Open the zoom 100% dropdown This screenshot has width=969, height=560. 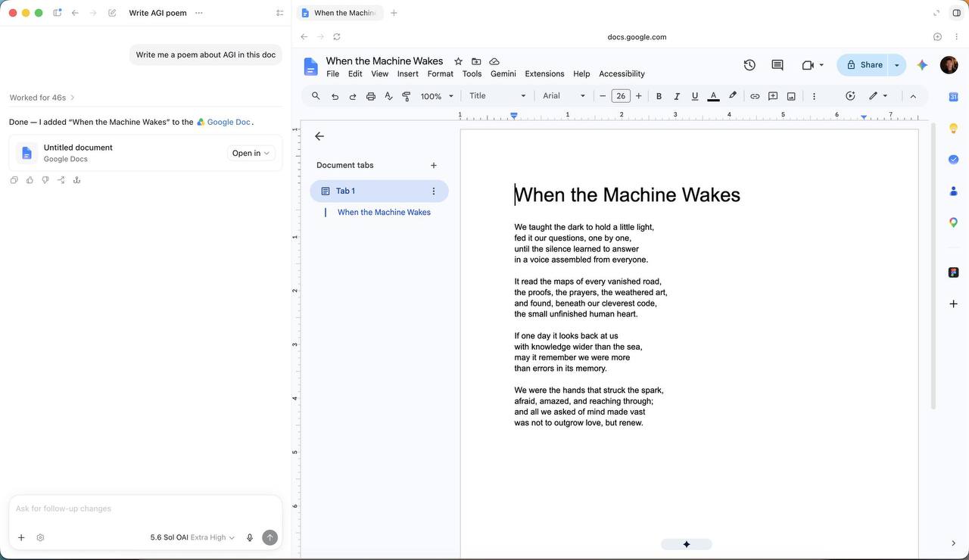click(x=437, y=96)
